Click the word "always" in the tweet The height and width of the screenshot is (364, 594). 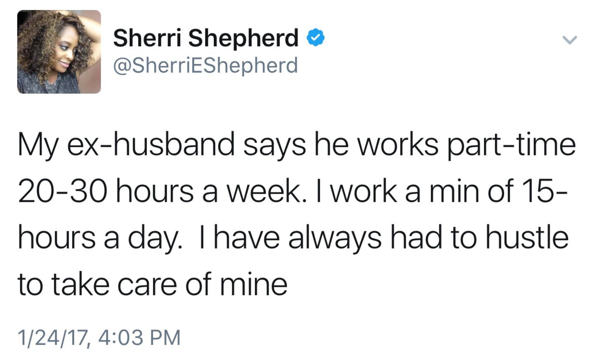click(335, 238)
